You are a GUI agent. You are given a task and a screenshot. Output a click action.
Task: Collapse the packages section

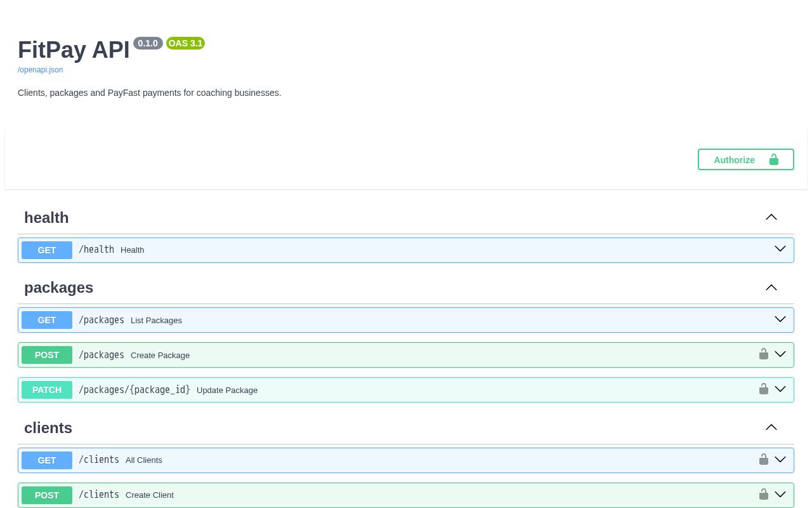(x=771, y=288)
